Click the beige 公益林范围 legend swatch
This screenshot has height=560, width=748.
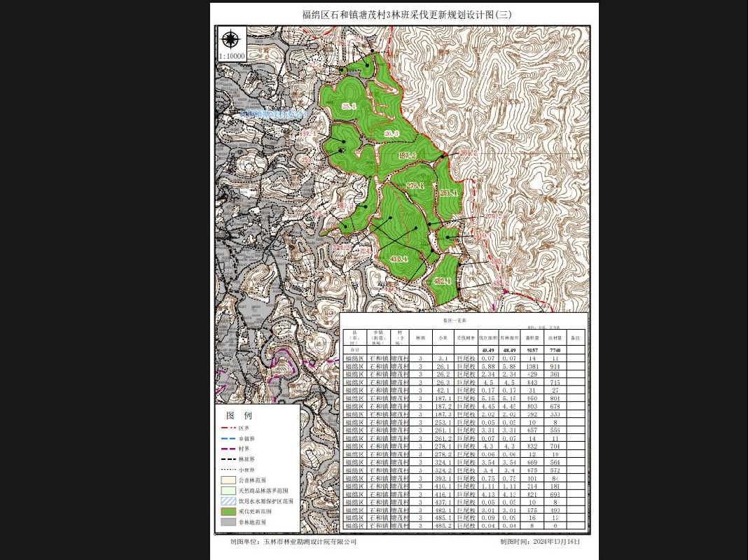pyautogui.click(x=228, y=480)
